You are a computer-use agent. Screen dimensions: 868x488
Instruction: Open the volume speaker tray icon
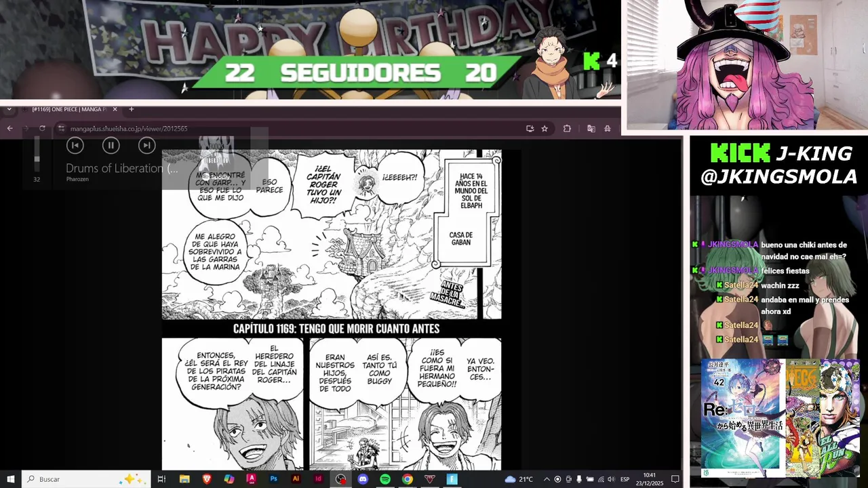coord(612,479)
